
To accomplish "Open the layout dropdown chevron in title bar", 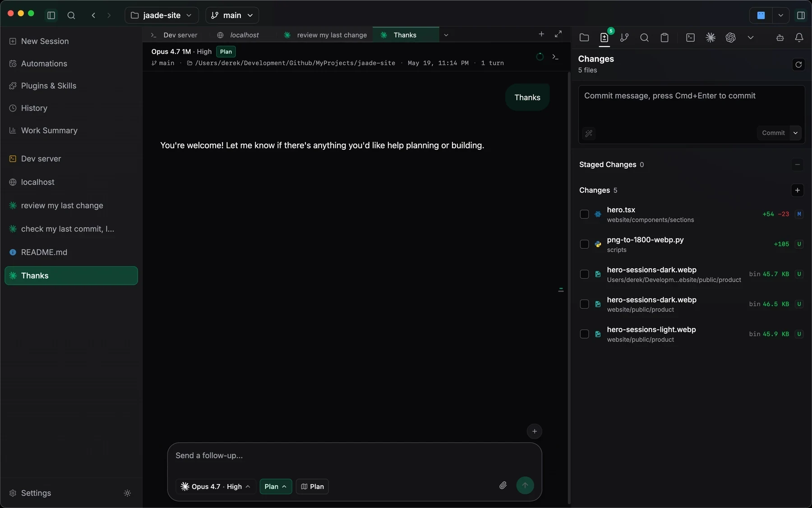I will pyautogui.click(x=780, y=15).
